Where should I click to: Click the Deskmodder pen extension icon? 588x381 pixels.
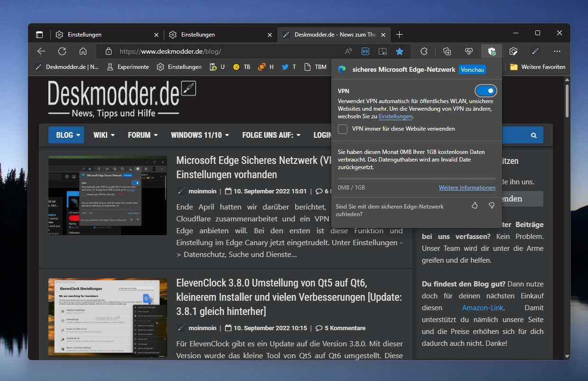point(535,51)
